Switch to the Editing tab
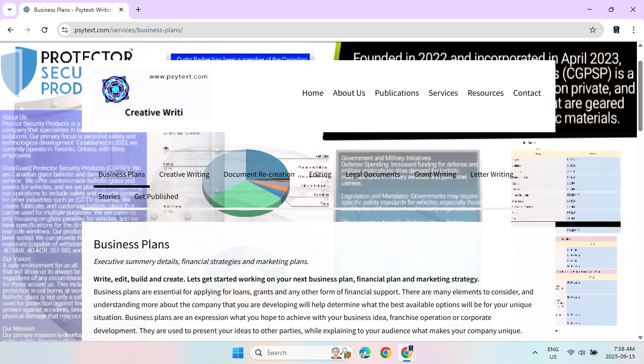This screenshot has height=364, width=644. [320, 174]
